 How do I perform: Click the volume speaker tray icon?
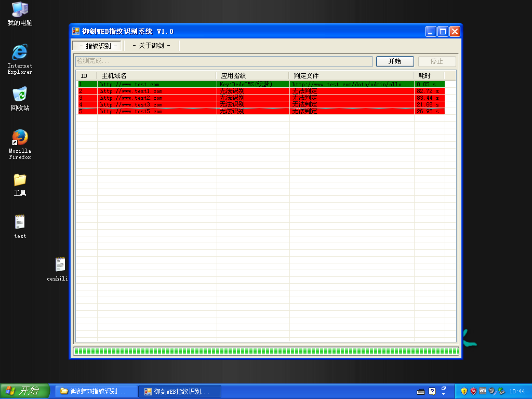491,391
